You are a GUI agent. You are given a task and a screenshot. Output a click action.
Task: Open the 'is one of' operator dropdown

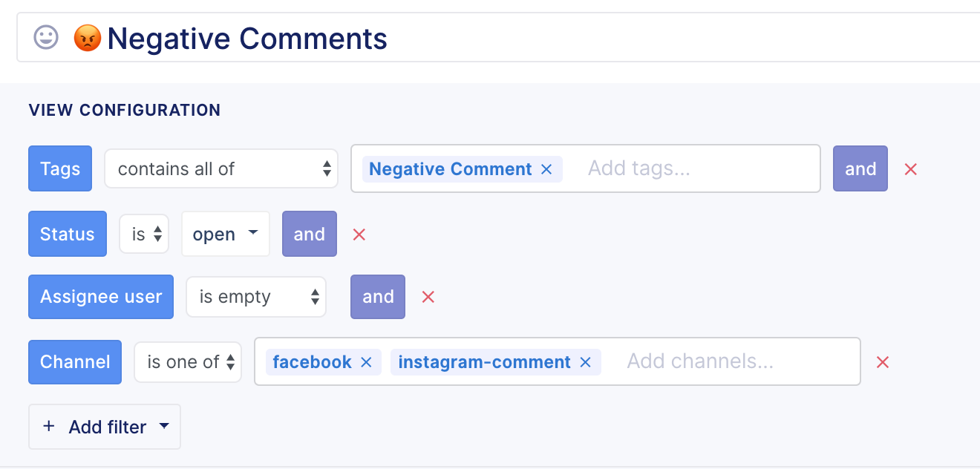click(x=188, y=362)
